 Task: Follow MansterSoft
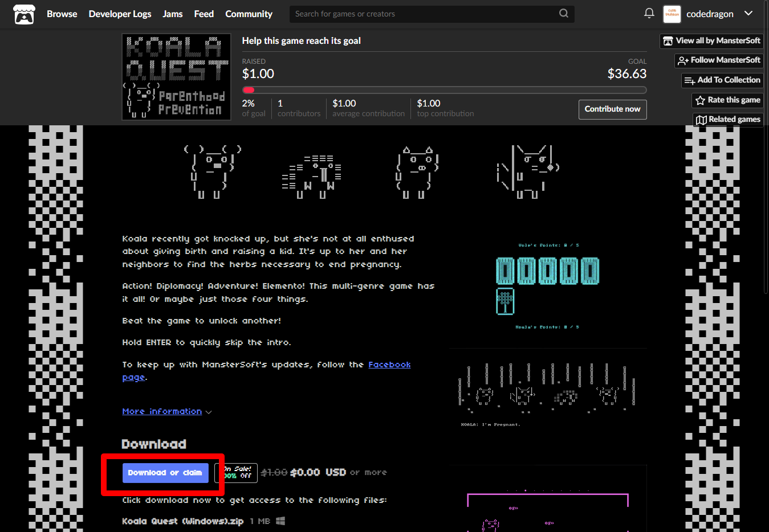(x=719, y=60)
